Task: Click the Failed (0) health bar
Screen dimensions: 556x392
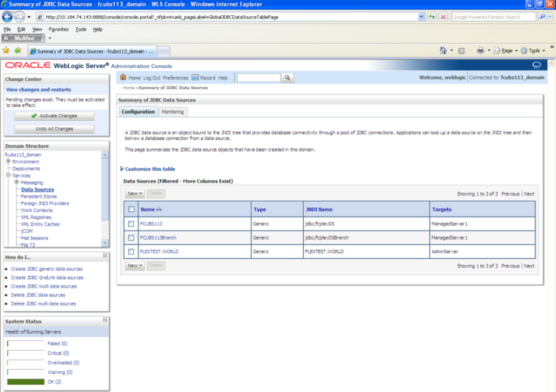Action: tap(25, 343)
